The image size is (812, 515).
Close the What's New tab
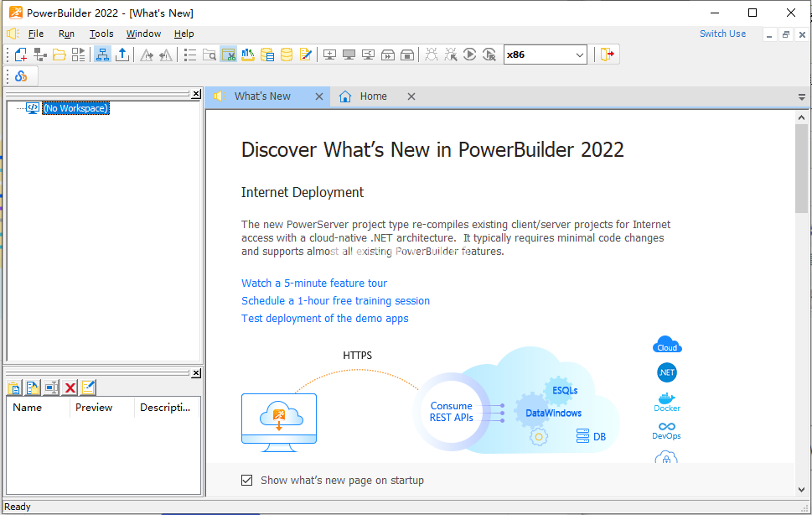(319, 96)
